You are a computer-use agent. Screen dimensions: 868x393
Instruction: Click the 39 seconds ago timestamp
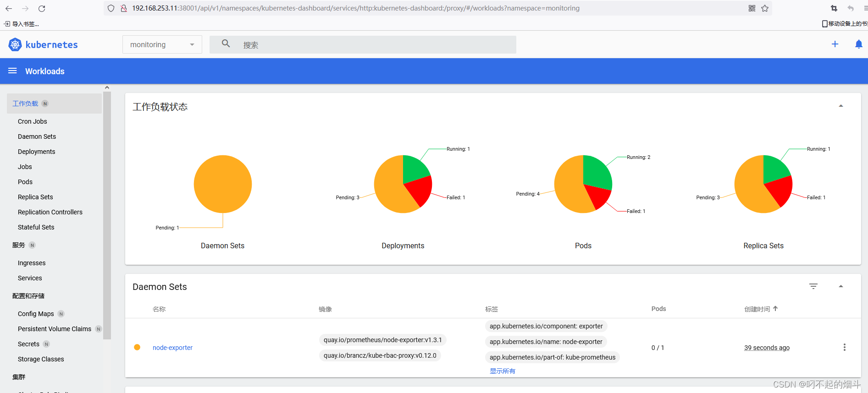(x=767, y=348)
